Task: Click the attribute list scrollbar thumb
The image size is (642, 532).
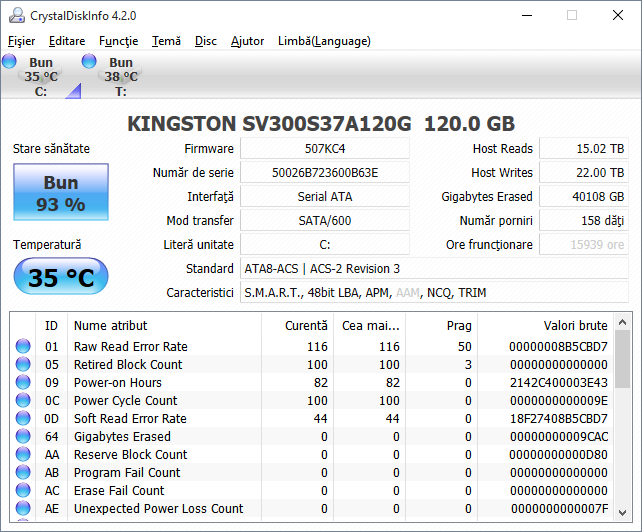Action: (622, 359)
